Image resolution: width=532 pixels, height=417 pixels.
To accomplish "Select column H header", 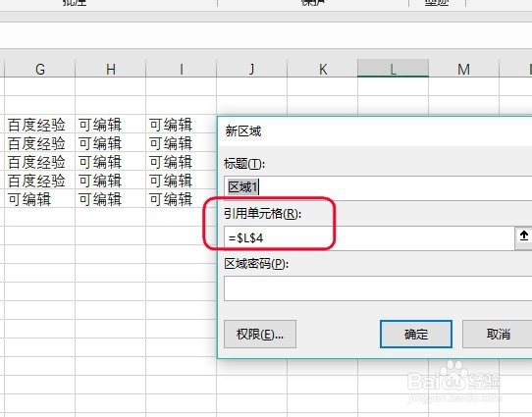I will pyautogui.click(x=110, y=69).
